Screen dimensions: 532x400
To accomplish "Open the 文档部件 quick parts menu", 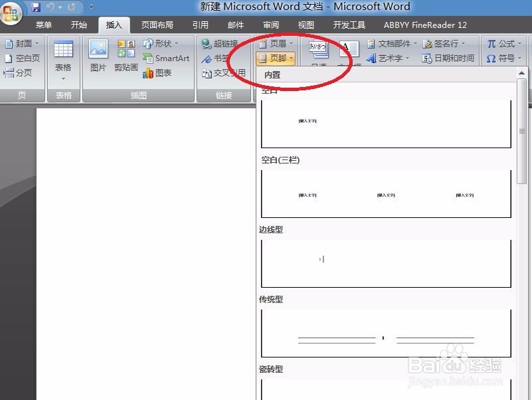I will click(x=393, y=43).
